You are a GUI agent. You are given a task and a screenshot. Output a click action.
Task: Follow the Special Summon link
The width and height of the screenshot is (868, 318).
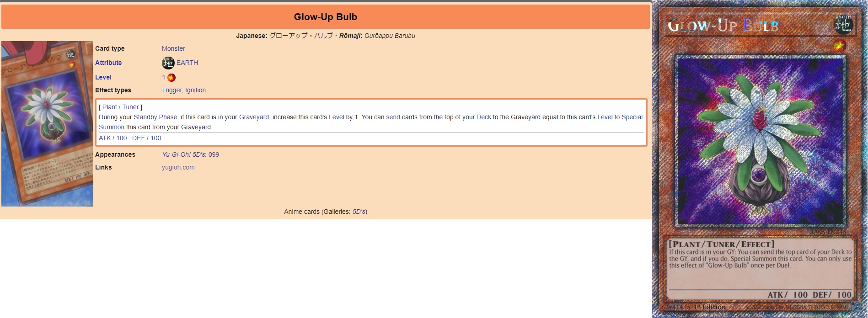point(632,117)
